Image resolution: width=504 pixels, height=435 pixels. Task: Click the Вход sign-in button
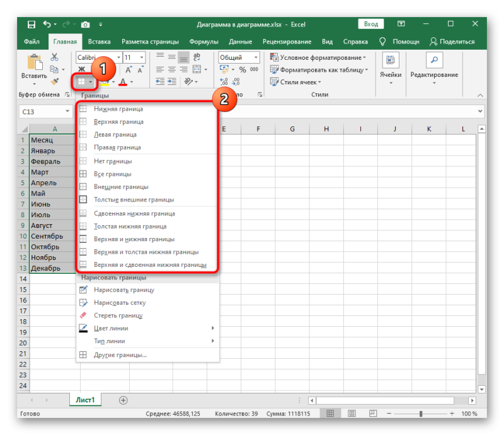(370, 24)
